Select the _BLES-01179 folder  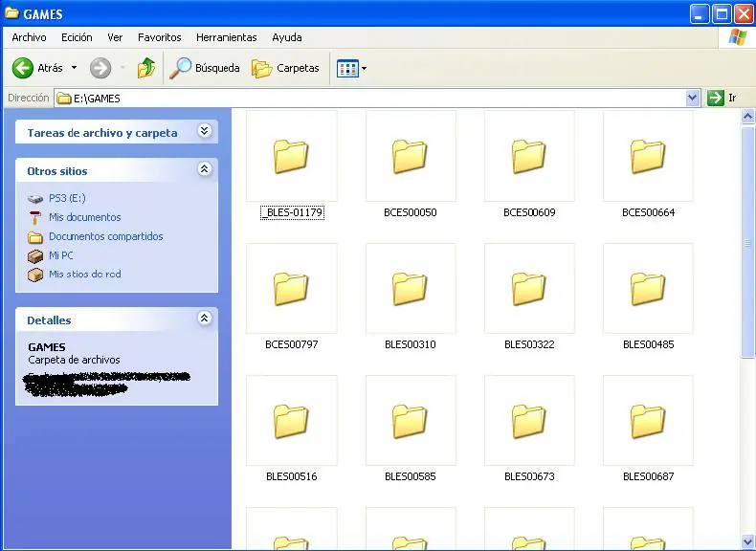pyautogui.click(x=292, y=164)
